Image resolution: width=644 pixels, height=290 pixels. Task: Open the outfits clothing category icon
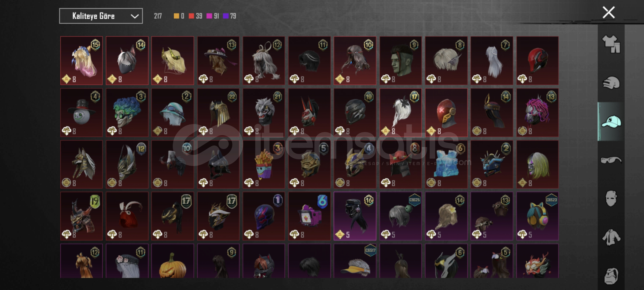tap(611, 44)
